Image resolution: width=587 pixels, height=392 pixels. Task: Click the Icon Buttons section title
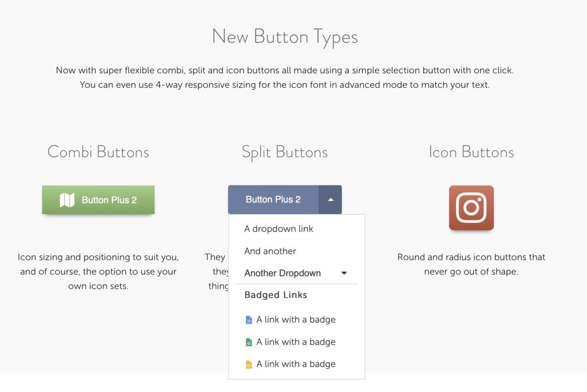point(471,152)
